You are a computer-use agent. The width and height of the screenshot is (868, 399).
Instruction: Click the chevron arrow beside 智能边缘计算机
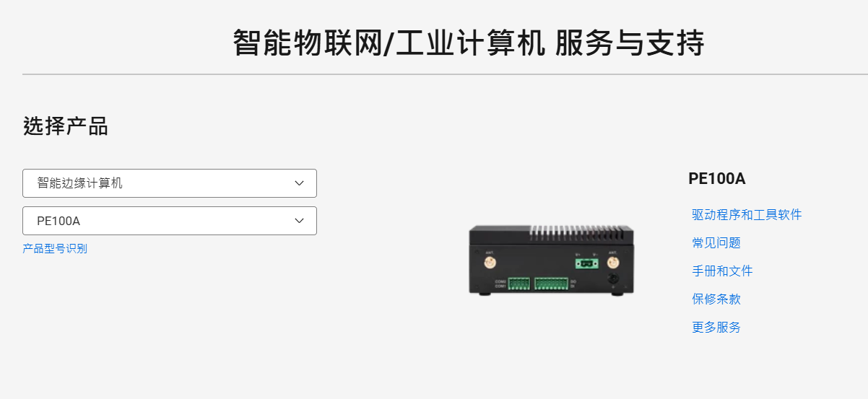[x=300, y=183]
